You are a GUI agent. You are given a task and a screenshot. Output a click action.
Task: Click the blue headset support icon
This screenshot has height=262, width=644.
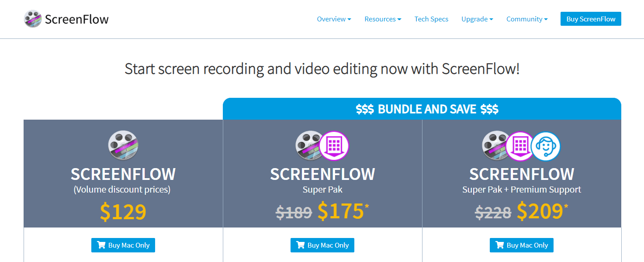click(546, 145)
